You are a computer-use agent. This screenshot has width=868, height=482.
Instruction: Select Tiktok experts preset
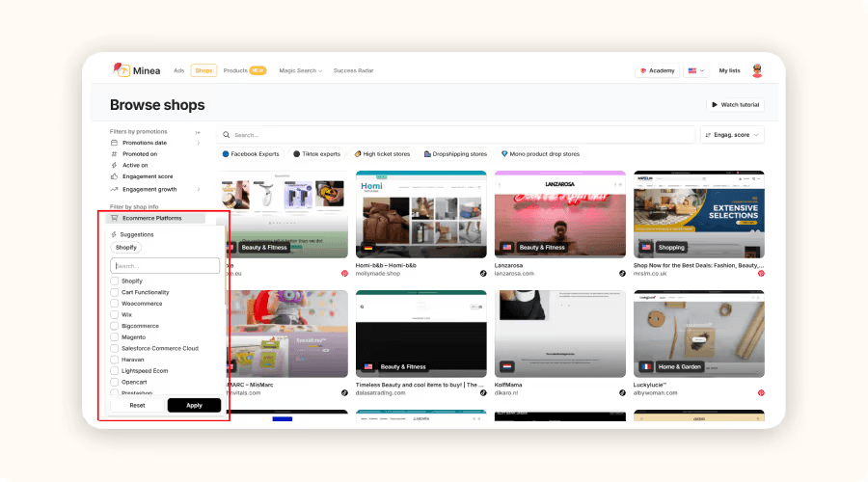[x=316, y=154]
